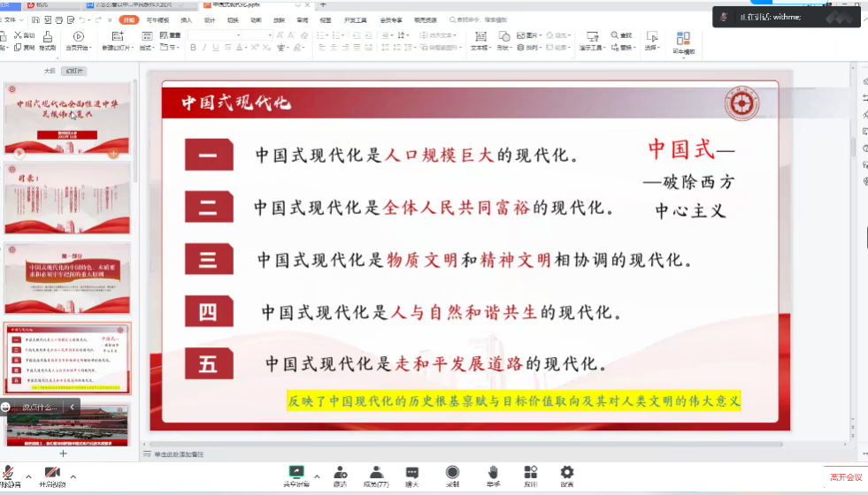Select the first slide thumbnail in panel

[67, 118]
